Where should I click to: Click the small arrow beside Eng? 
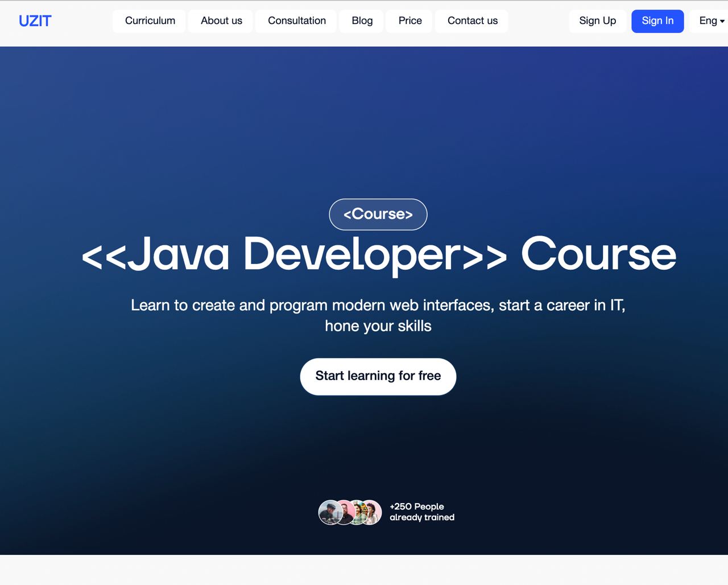(722, 22)
